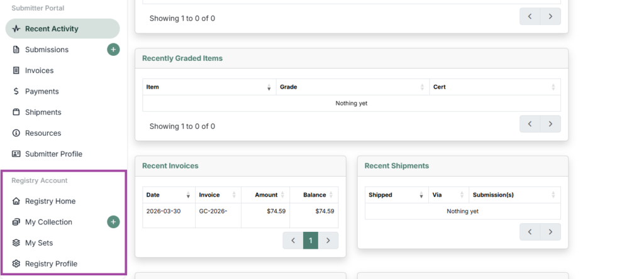Viewport: 644px width, 279px height.
Task: Sort Recent Shipments by Via column
Action: click(x=448, y=195)
